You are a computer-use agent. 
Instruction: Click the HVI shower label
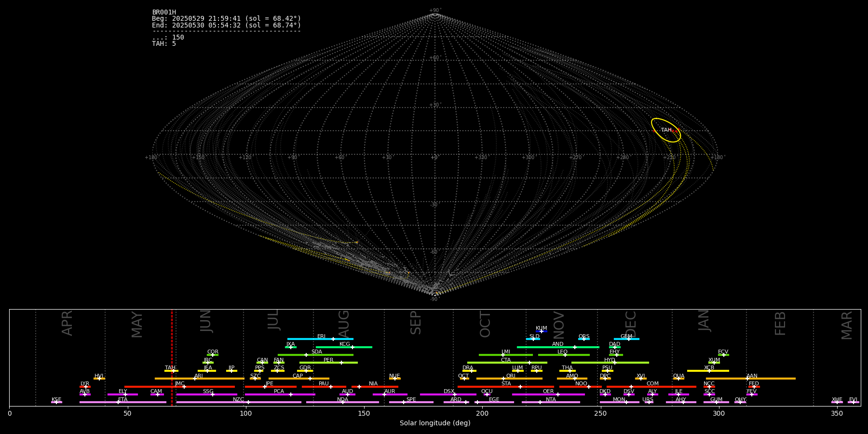click(x=99, y=376)
